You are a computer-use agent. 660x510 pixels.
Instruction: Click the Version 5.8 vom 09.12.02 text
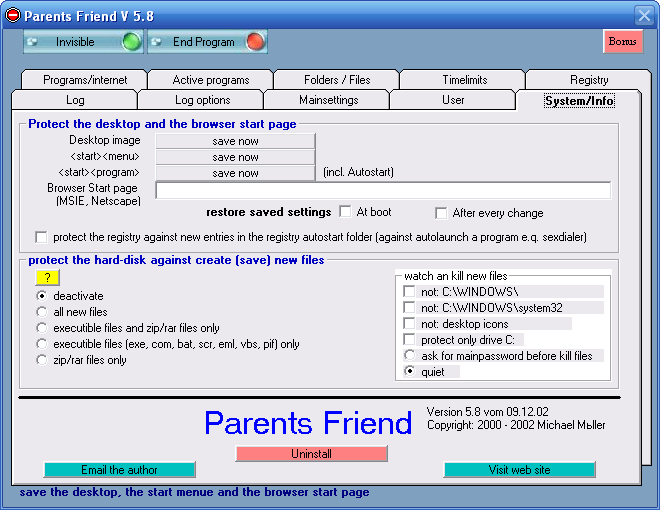pos(487,412)
